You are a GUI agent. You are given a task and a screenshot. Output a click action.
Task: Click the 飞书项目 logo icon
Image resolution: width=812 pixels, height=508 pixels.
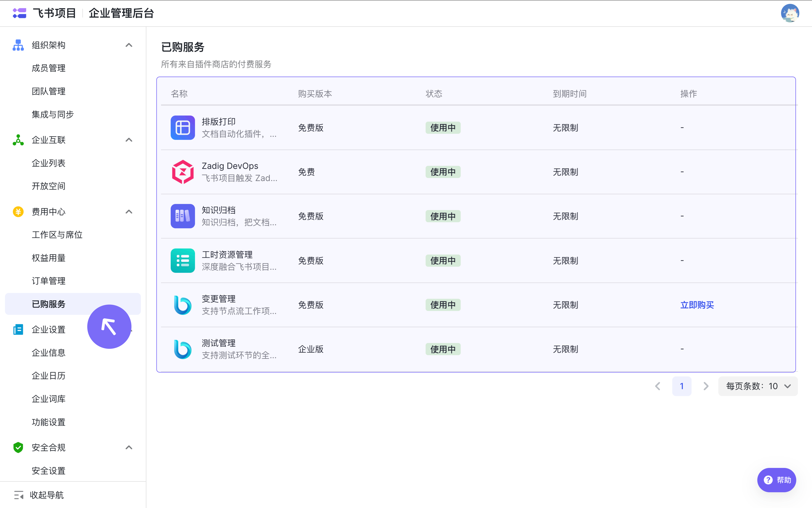[x=19, y=13]
